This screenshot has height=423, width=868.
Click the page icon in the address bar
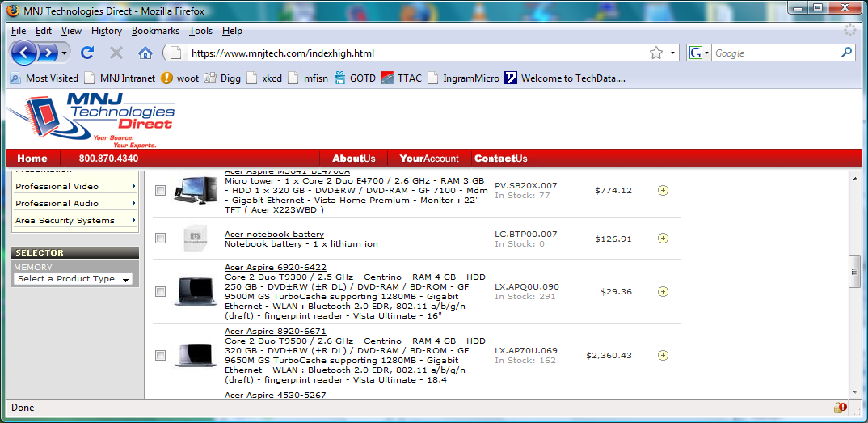point(175,53)
